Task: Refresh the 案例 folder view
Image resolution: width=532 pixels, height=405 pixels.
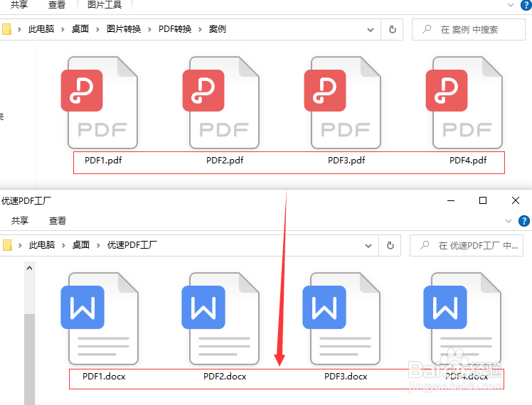Action: point(392,29)
